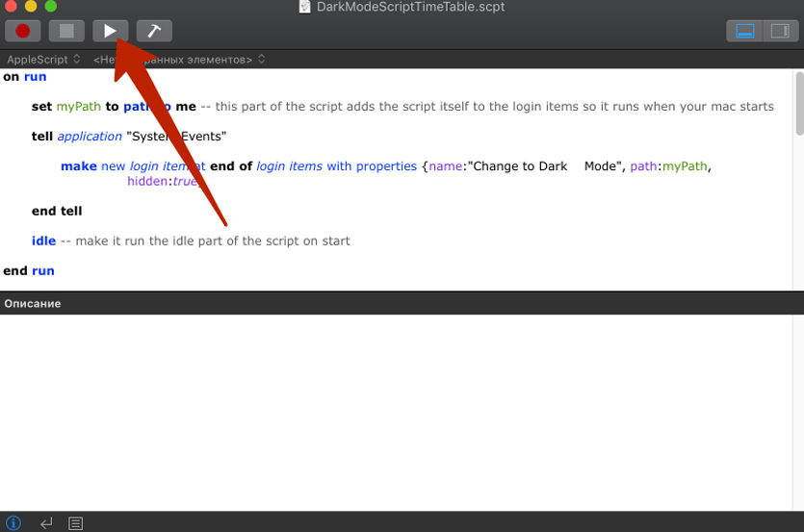
Task: Close the Script Editor window
Action: (11, 6)
